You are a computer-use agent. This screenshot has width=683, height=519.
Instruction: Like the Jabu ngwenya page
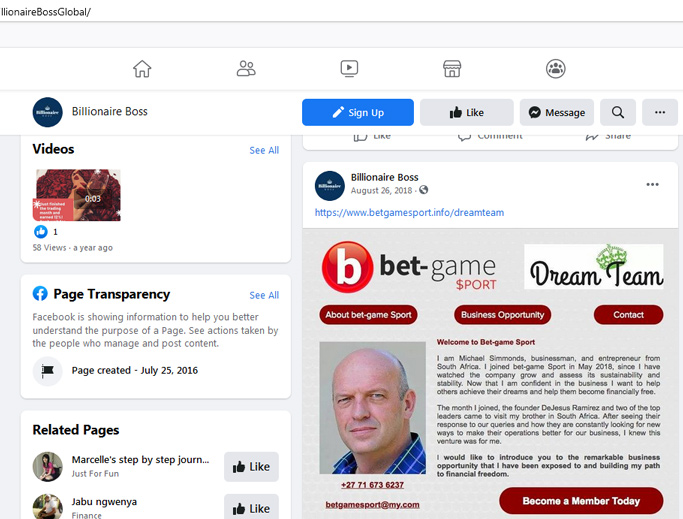tap(251, 507)
